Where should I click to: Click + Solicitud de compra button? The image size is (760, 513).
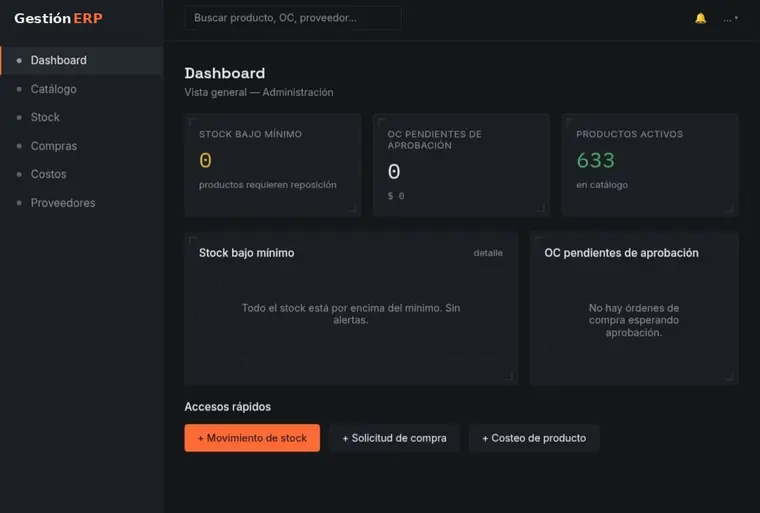[395, 438]
